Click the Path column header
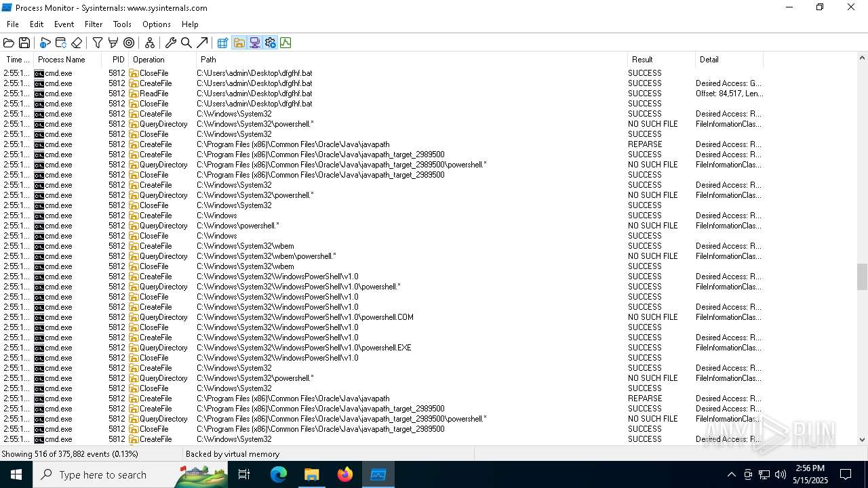 412,60
